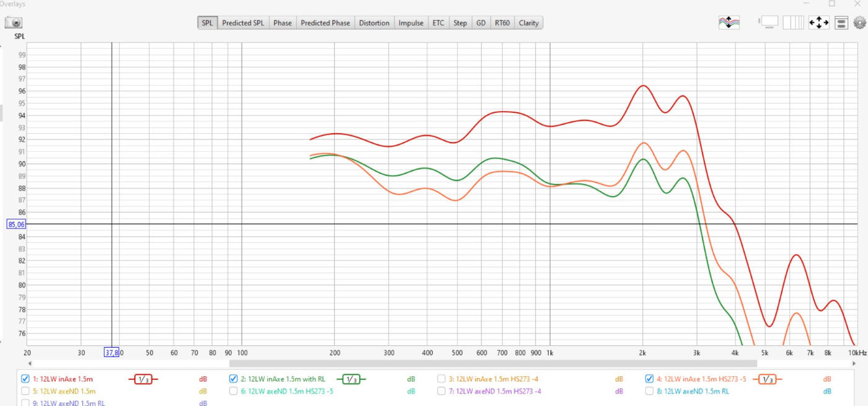Hide trace 2: 12LW inAxe 1.5m with RL
Viewport: 868px width, 406px height.
pos(234,379)
